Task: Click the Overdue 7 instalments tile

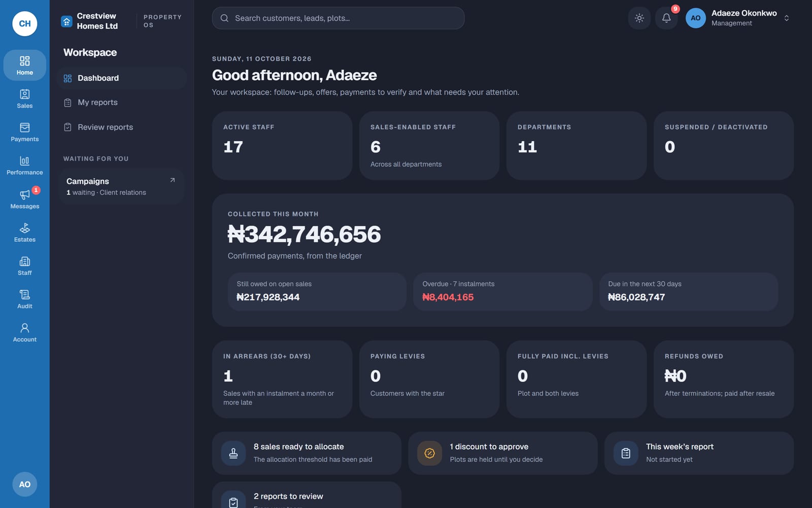Action: pos(503,292)
